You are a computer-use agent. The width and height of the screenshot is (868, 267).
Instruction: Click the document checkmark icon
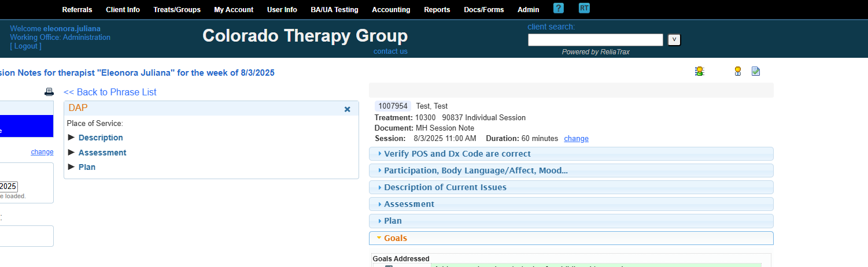pyautogui.click(x=755, y=71)
